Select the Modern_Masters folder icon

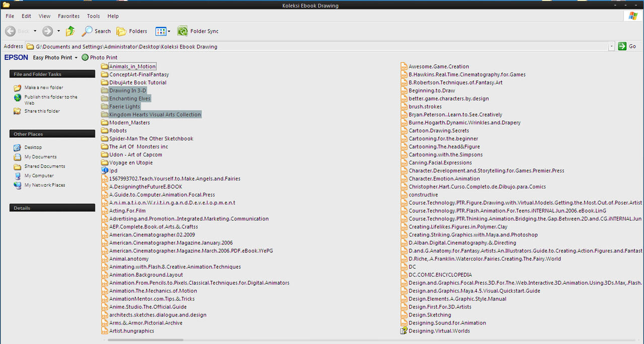point(105,123)
